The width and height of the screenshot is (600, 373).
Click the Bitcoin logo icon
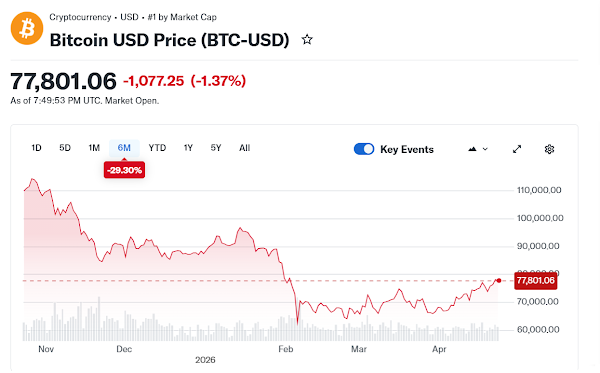27,28
